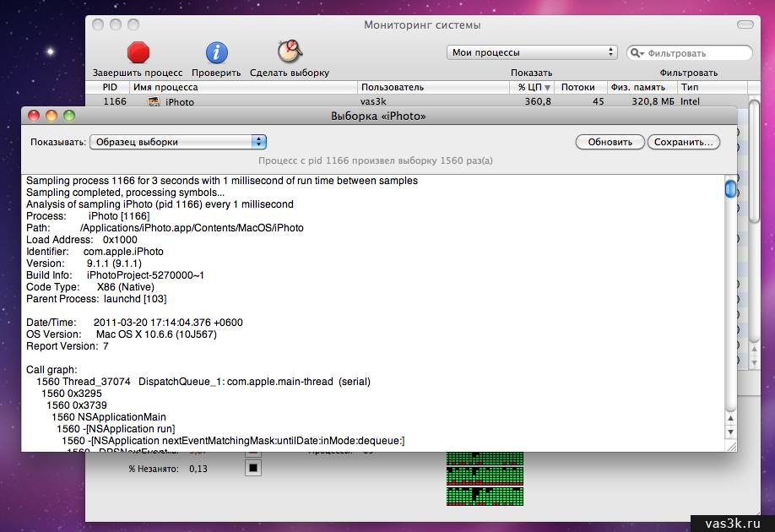Open the 'Мои процессы' process filter dropdown

click(x=532, y=52)
